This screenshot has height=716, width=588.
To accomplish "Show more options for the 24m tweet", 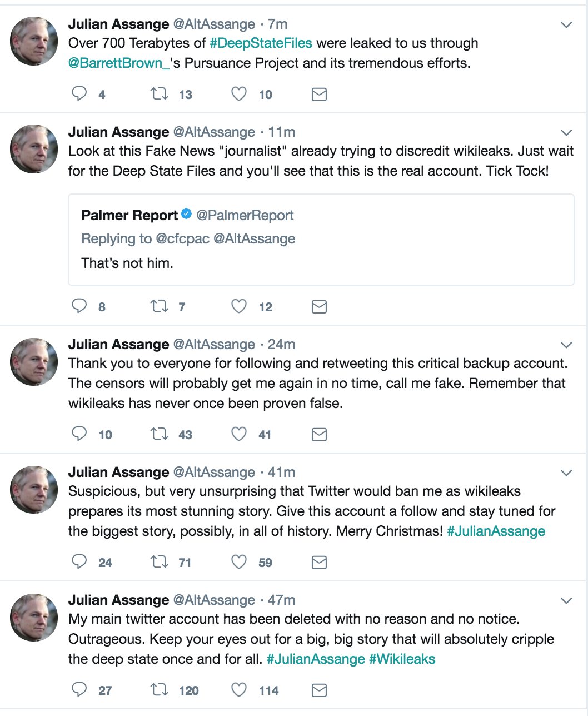I will [566, 345].
